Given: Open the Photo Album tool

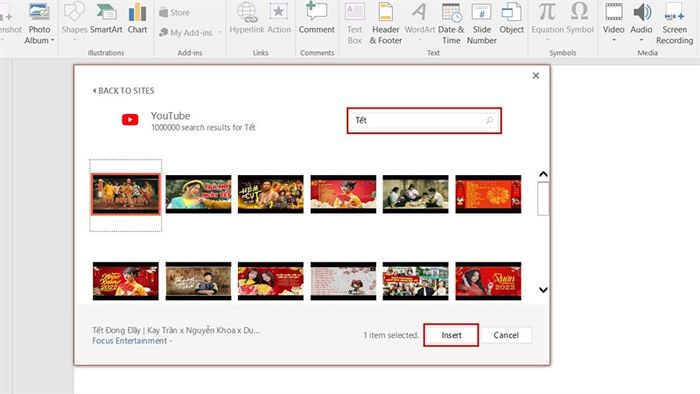Looking at the screenshot, I should point(39,23).
